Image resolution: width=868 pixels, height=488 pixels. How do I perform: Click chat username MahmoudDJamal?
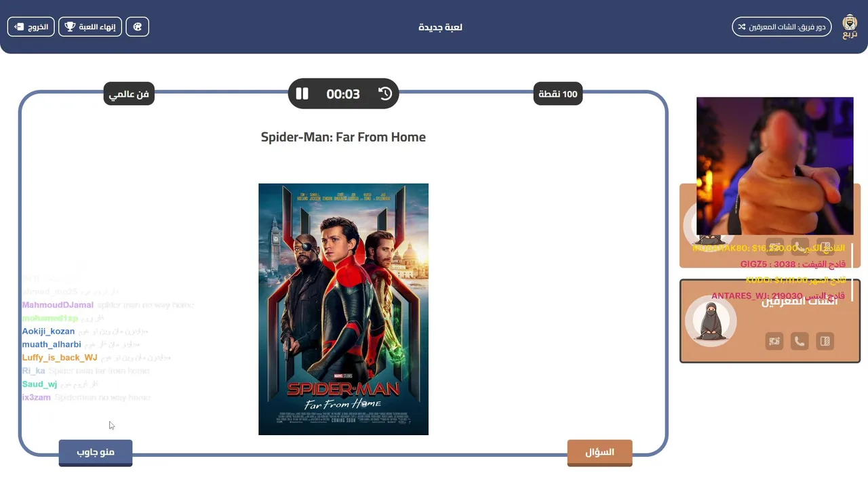pyautogui.click(x=58, y=305)
